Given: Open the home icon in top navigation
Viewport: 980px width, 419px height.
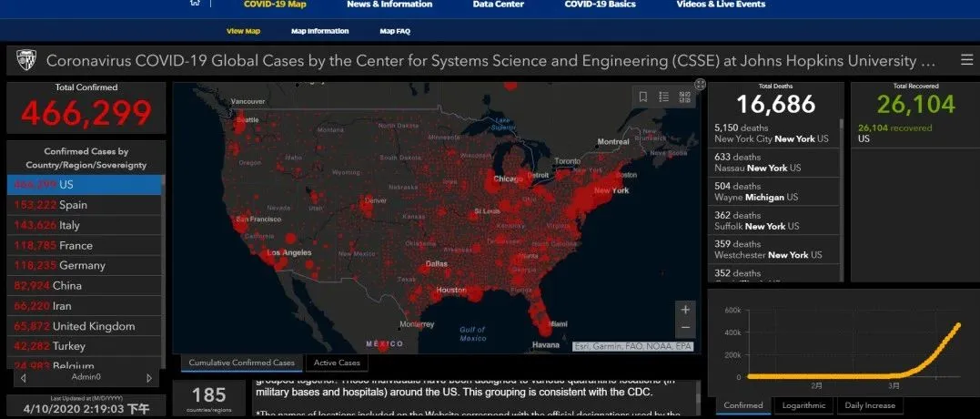Looking at the screenshot, I should click(195, 3).
